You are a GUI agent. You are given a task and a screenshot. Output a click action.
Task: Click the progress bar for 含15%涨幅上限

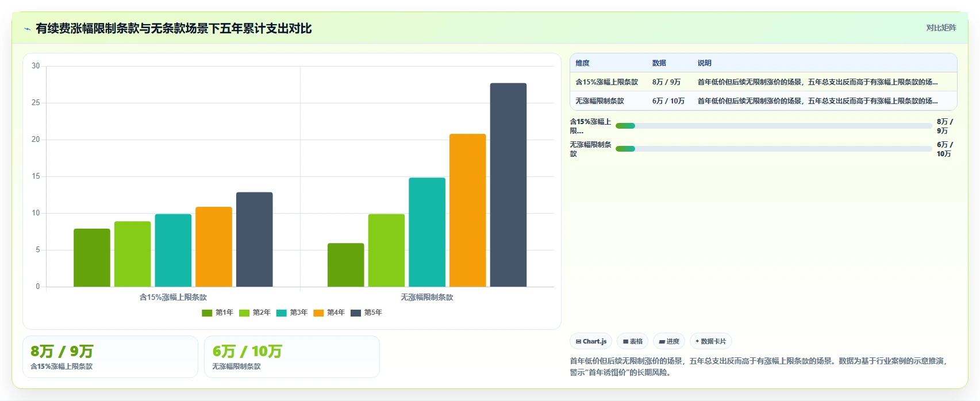click(774, 126)
